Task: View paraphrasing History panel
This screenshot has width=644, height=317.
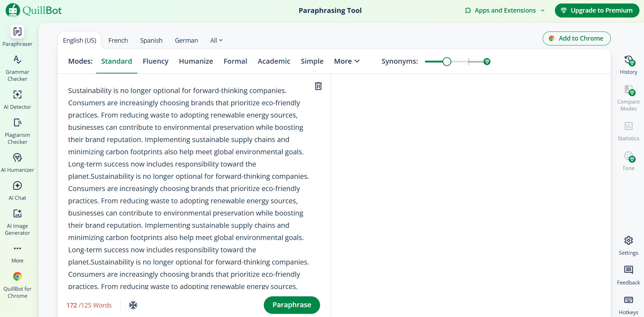Action: click(628, 64)
